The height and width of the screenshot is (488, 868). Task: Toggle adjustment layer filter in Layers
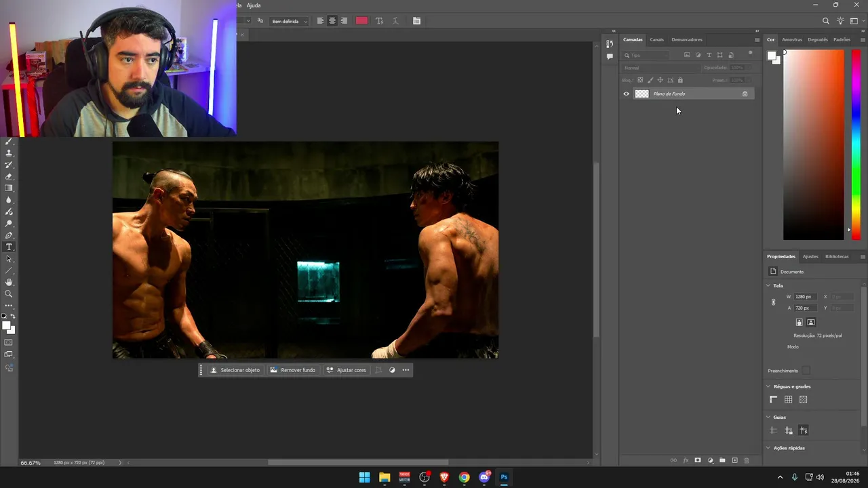coord(698,55)
